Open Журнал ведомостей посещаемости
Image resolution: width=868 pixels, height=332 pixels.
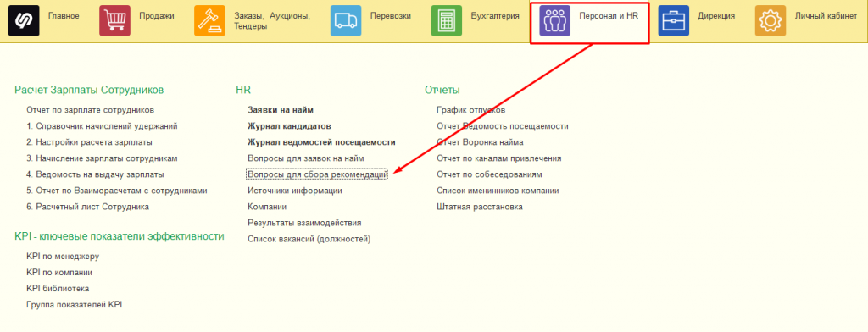tap(321, 142)
